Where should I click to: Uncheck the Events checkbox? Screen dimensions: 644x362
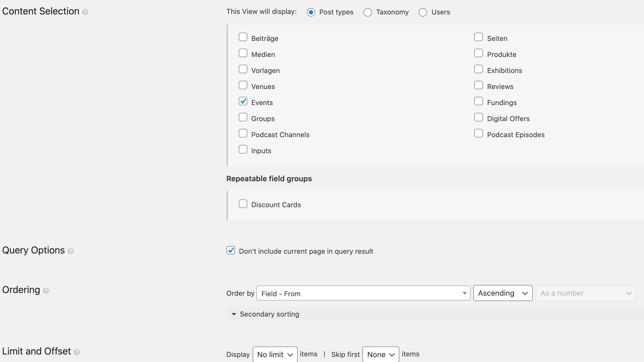[243, 101]
